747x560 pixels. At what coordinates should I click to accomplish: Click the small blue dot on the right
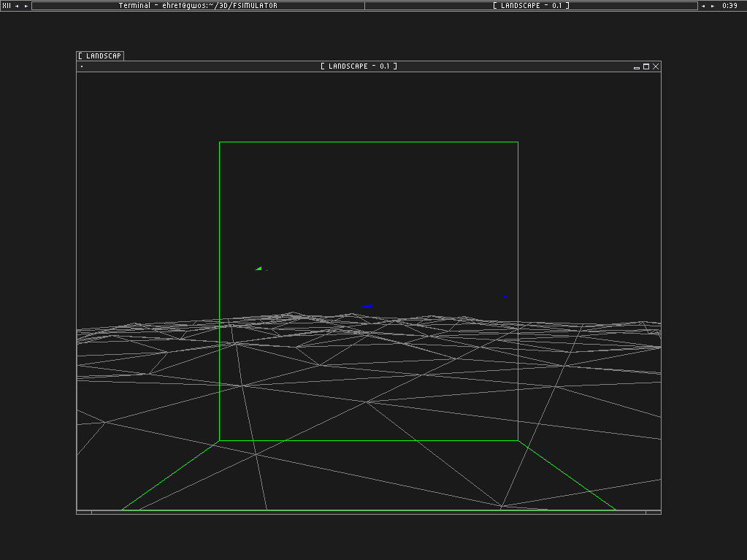tap(505, 296)
